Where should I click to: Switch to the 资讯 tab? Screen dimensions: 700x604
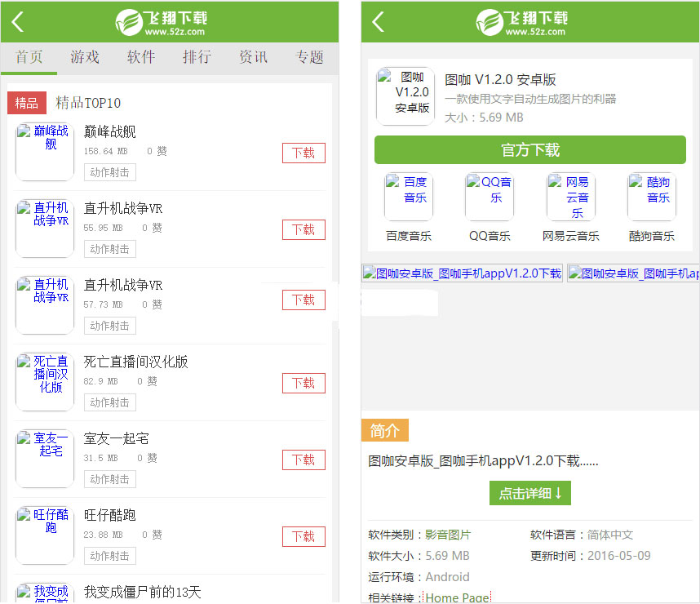click(253, 57)
